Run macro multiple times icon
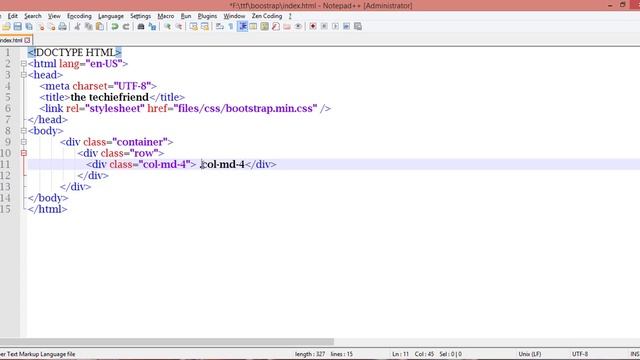 tap(346, 27)
